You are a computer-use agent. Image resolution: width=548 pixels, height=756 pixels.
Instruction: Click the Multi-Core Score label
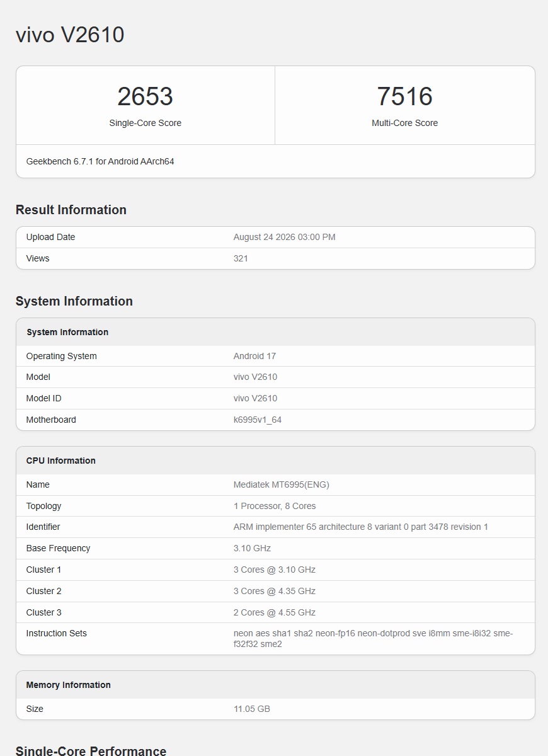point(404,123)
